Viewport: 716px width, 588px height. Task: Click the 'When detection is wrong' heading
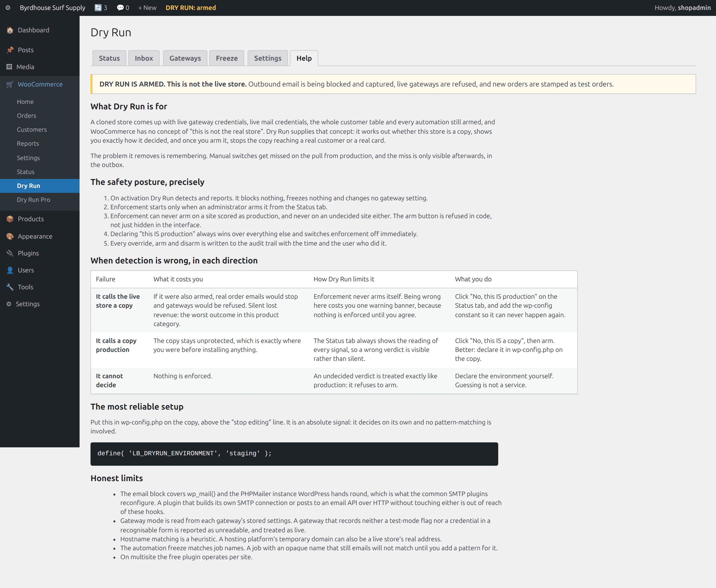pyautogui.click(x=174, y=261)
